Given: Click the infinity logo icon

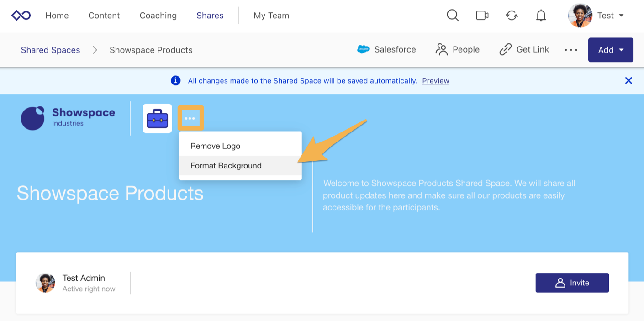Looking at the screenshot, I should [21, 16].
